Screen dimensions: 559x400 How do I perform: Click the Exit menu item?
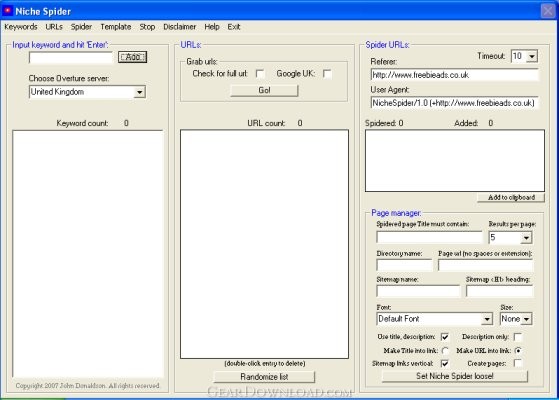[234, 27]
